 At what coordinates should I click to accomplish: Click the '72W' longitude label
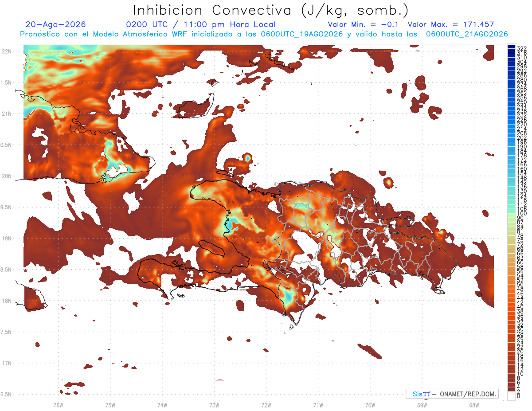coord(266,405)
